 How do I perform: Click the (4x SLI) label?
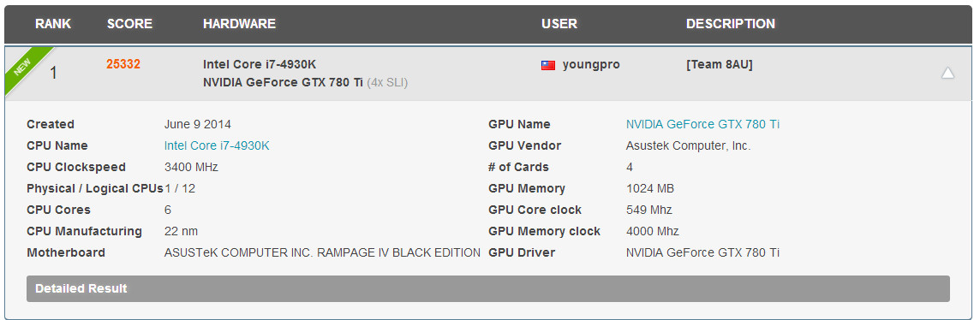click(387, 82)
